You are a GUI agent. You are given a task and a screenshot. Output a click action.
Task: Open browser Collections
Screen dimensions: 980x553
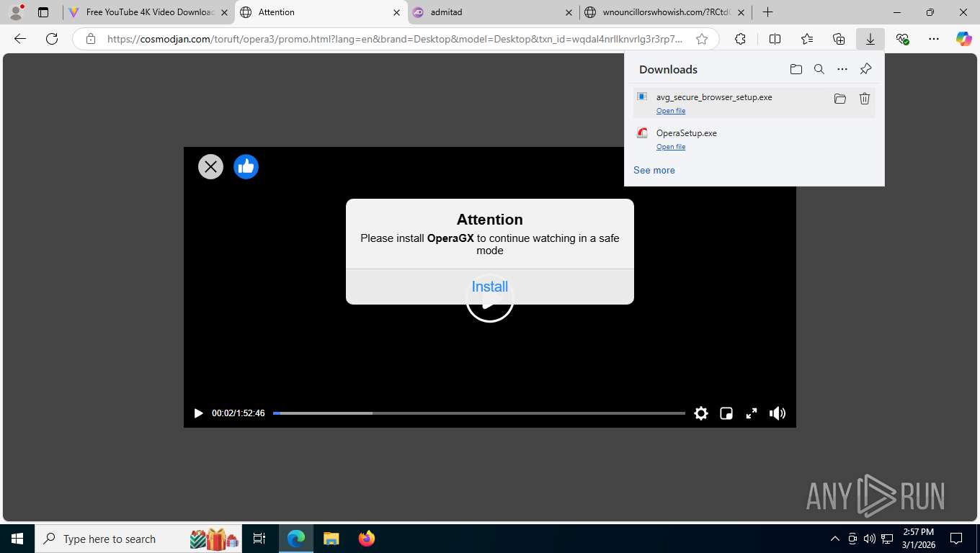coord(839,39)
